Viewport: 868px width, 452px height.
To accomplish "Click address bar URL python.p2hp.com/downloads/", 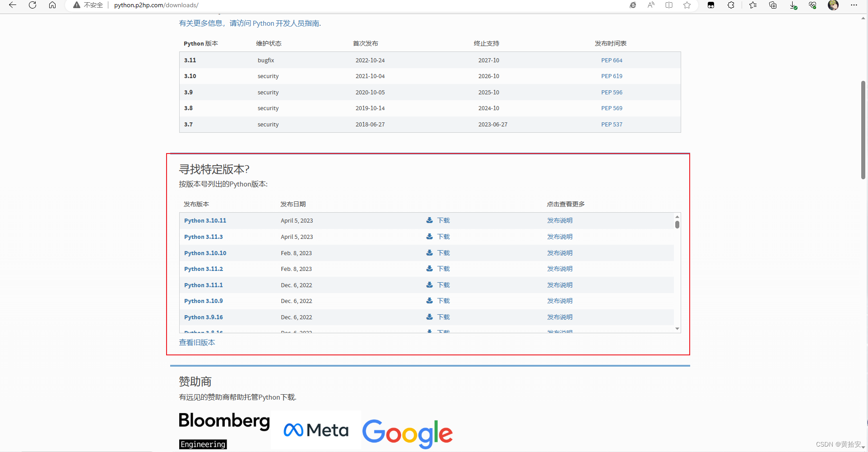I will [156, 5].
